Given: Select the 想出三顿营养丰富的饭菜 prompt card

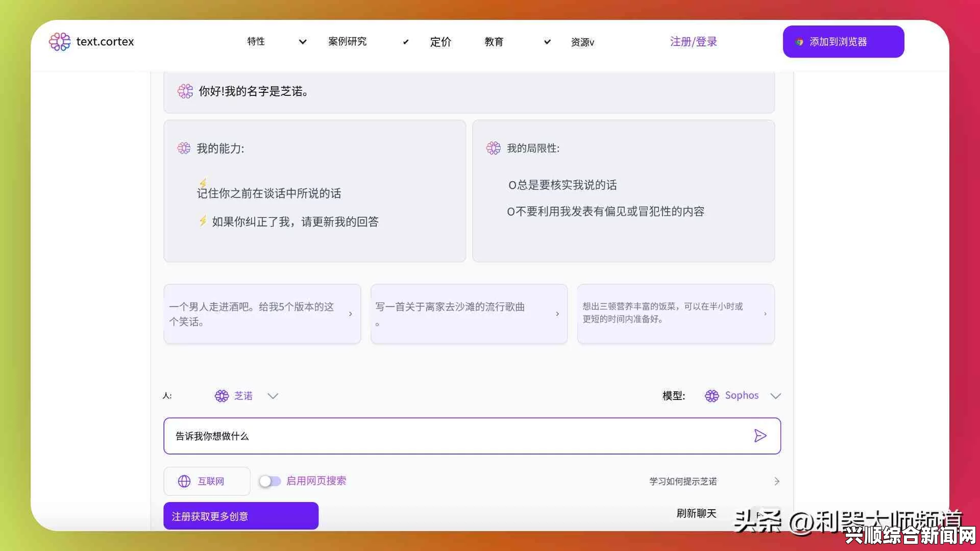Looking at the screenshot, I should click(x=676, y=314).
